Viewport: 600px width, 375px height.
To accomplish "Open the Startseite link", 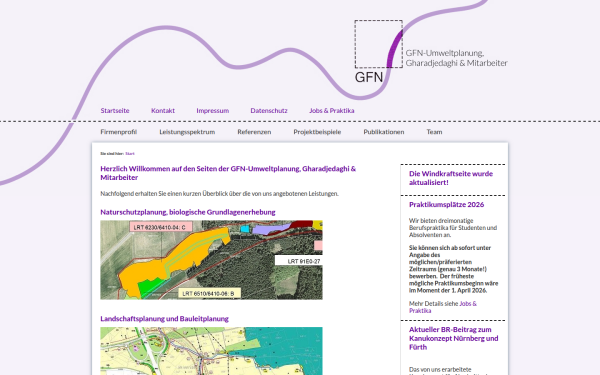I will click(x=115, y=111).
